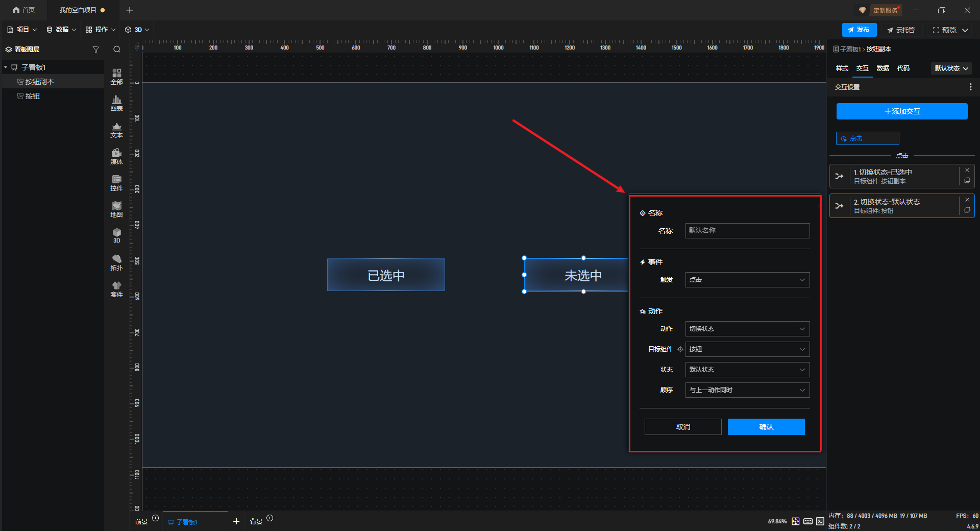Click the layer filter funnel icon
The width and height of the screenshot is (980, 531).
click(x=95, y=50)
